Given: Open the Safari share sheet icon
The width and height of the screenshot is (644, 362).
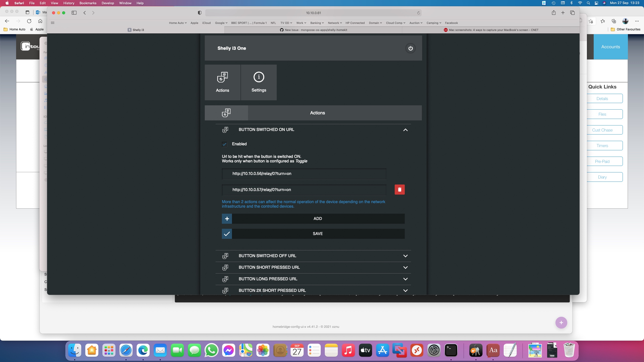Looking at the screenshot, I should coord(554,13).
